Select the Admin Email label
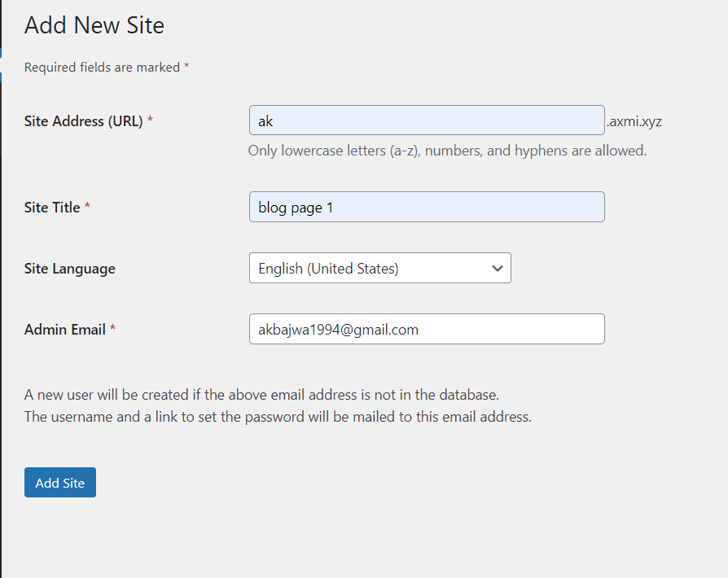 65,329
